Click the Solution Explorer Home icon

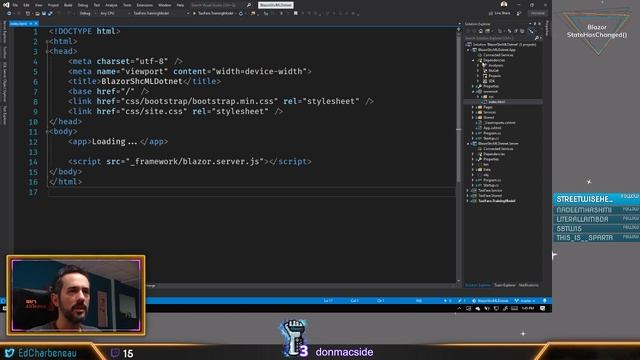[481, 31]
